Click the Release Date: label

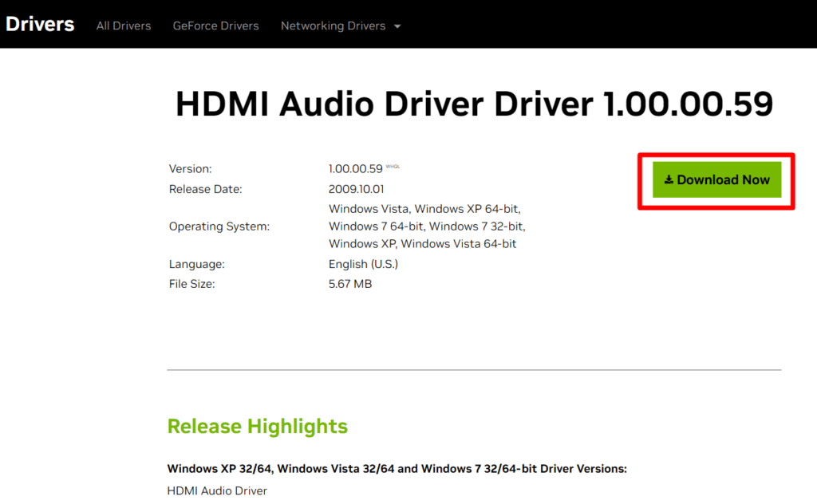[x=205, y=189]
